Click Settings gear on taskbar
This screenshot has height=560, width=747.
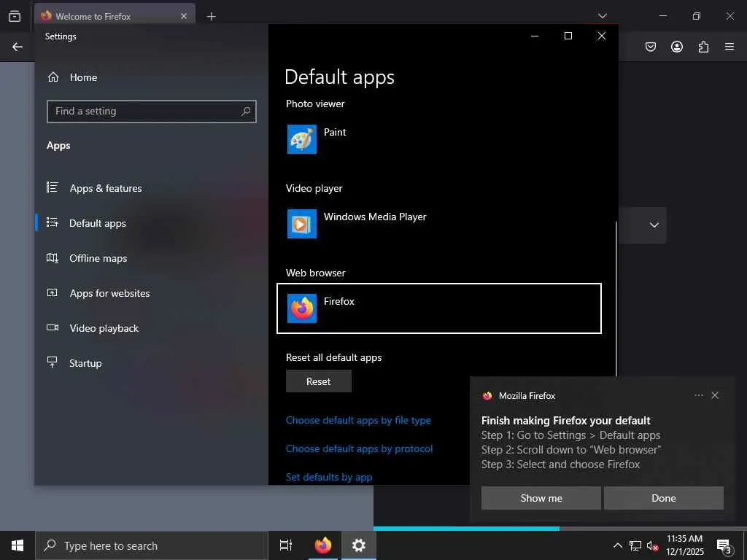(x=359, y=545)
